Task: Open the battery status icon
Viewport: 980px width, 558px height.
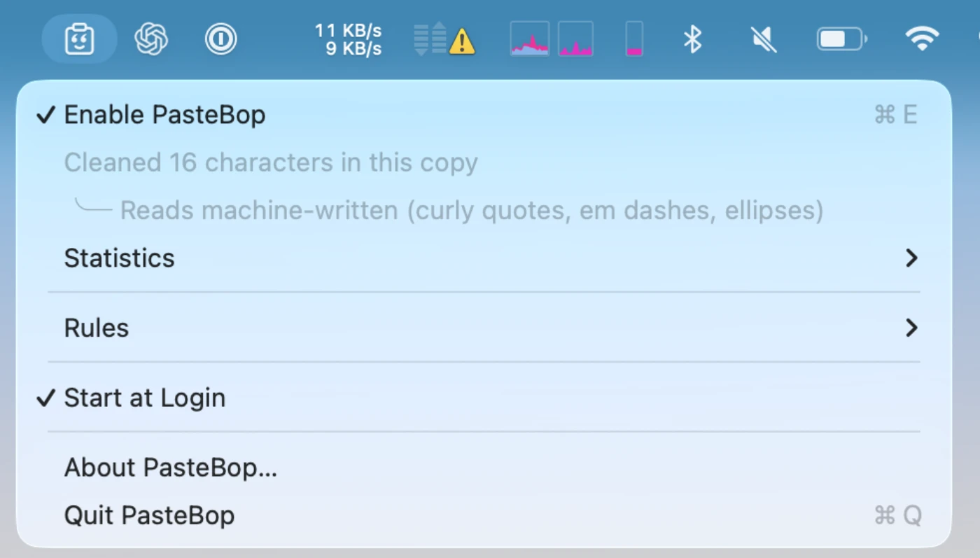Action: click(842, 39)
